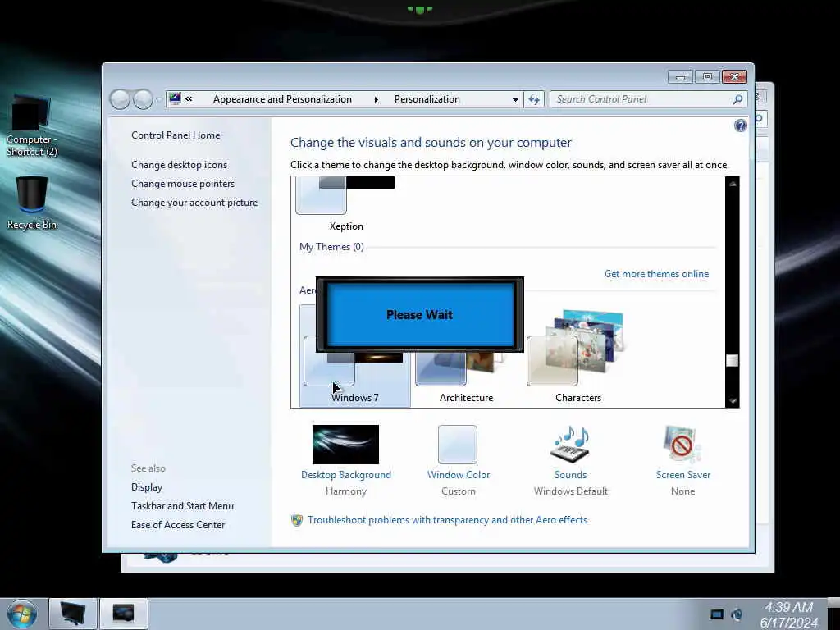Click first taskbar monitor icon
This screenshot has width=840, height=630.
(x=73, y=613)
